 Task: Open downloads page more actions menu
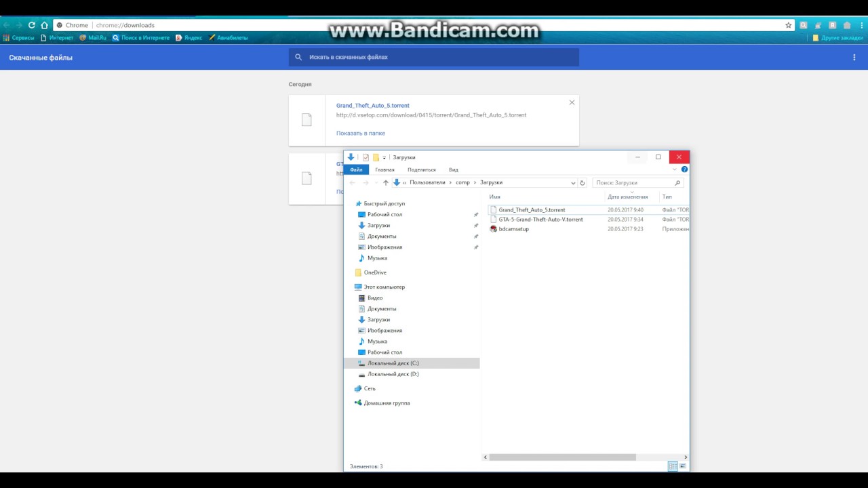pyautogui.click(x=854, y=58)
